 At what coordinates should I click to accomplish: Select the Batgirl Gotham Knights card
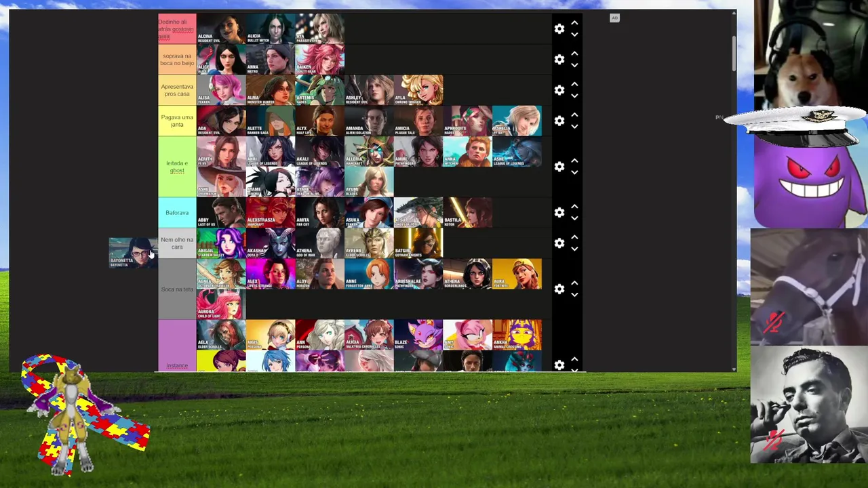coord(419,243)
